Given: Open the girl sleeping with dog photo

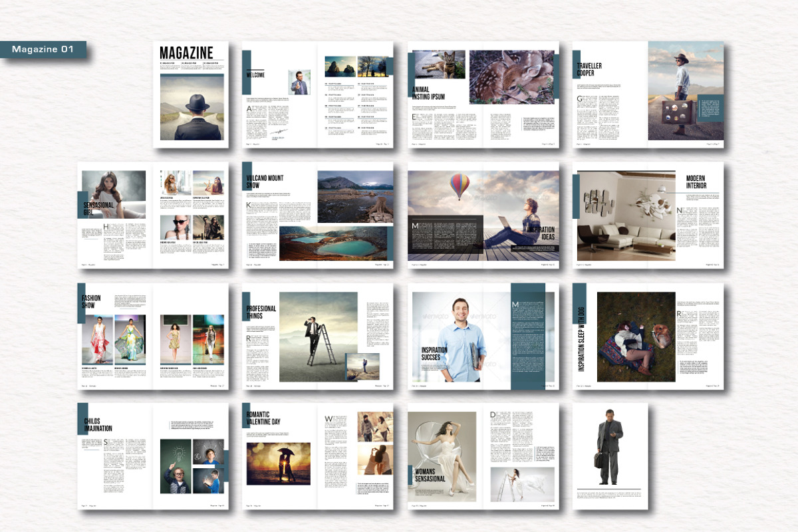Looking at the screenshot, I should coord(636,337).
